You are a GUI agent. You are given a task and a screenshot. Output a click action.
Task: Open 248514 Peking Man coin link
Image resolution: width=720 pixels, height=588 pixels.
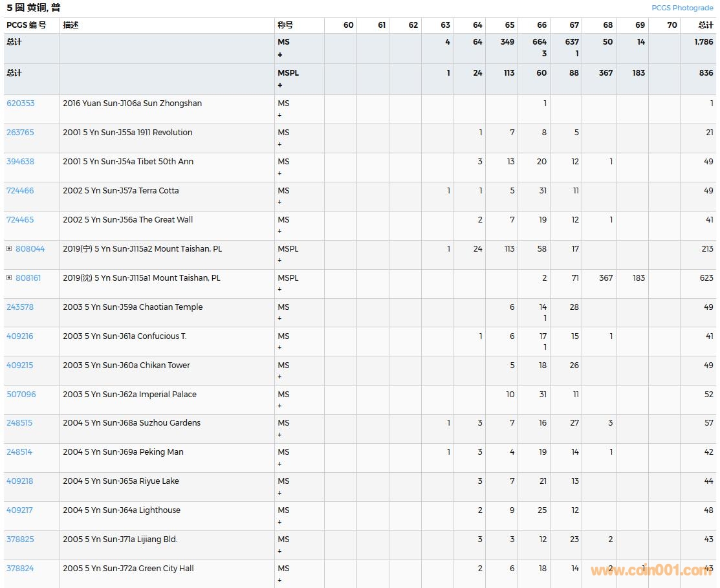pos(19,452)
